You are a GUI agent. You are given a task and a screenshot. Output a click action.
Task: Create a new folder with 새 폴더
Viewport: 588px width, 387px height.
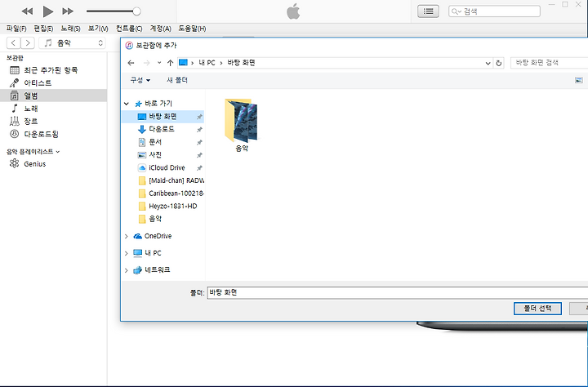click(177, 80)
